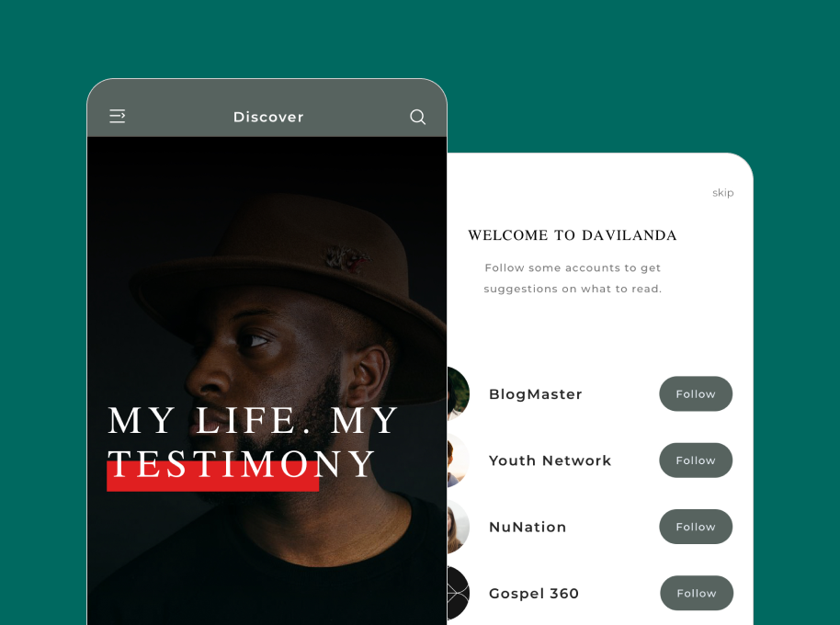This screenshot has width=840, height=625.
Task: Select the Youth Network account name
Action: pos(550,460)
